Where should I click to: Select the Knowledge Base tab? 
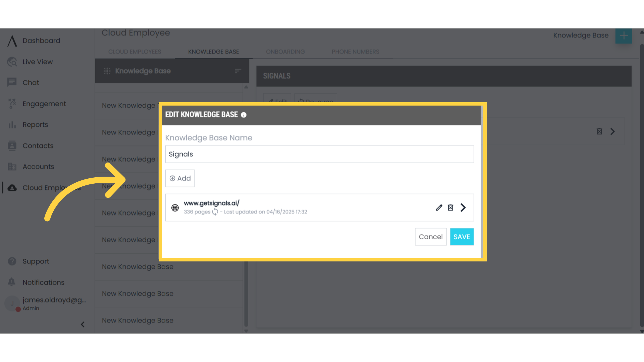(x=214, y=52)
